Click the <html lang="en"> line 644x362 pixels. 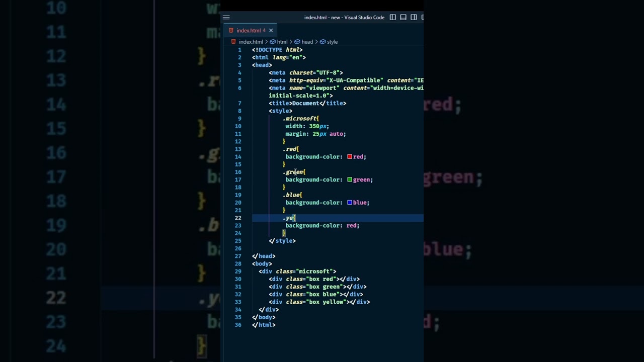tap(279, 57)
